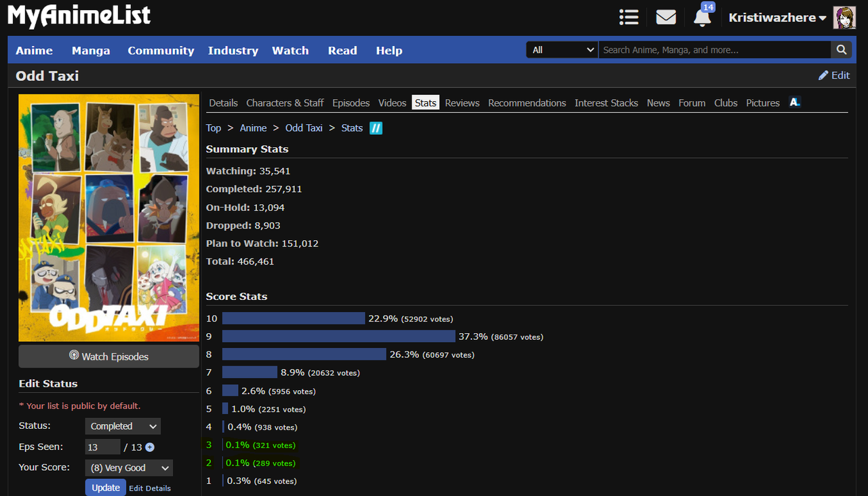Image resolution: width=868 pixels, height=496 pixels.
Task: Click the '20632 votes' text
Action: pyautogui.click(x=334, y=373)
